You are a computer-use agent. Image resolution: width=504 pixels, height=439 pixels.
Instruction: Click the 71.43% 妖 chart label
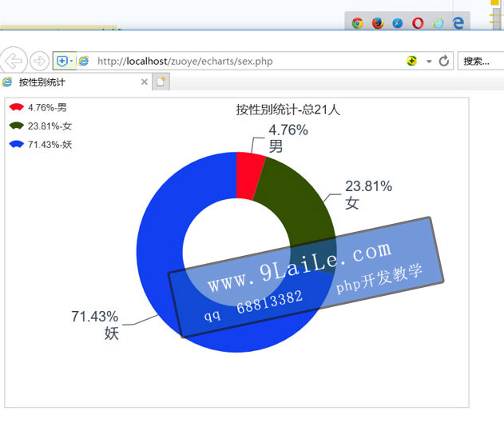pyautogui.click(x=95, y=325)
